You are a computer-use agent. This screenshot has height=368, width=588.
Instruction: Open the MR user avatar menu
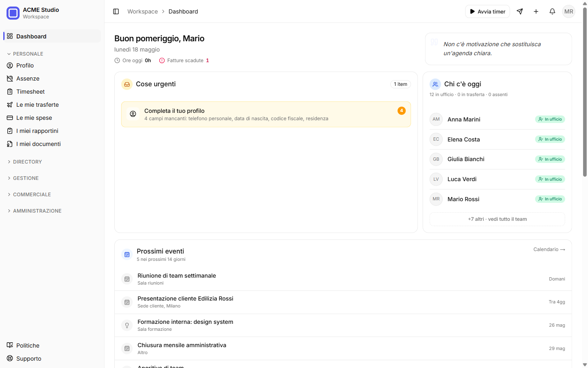(569, 11)
